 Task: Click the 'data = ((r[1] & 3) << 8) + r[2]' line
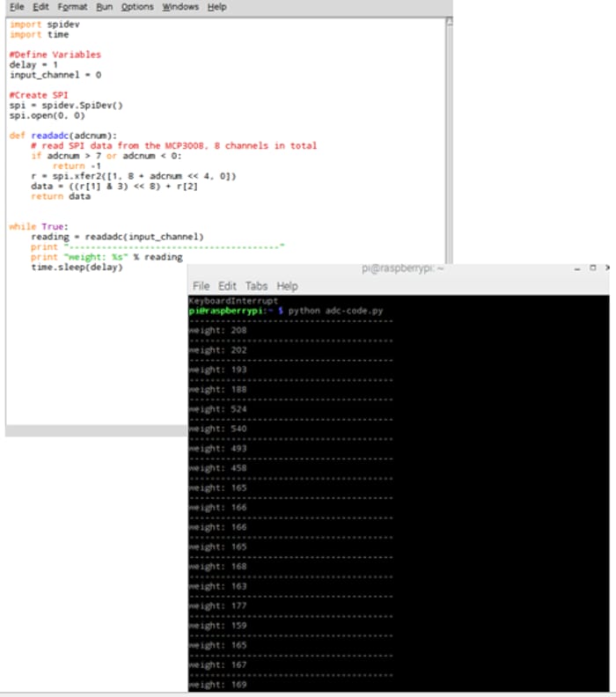[x=114, y=186]
